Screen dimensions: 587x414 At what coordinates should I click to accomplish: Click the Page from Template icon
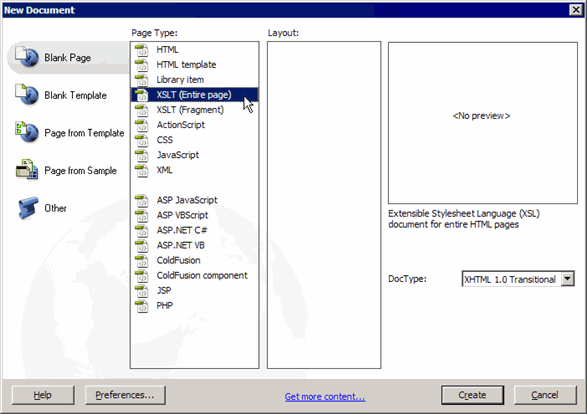click(27, 132)
